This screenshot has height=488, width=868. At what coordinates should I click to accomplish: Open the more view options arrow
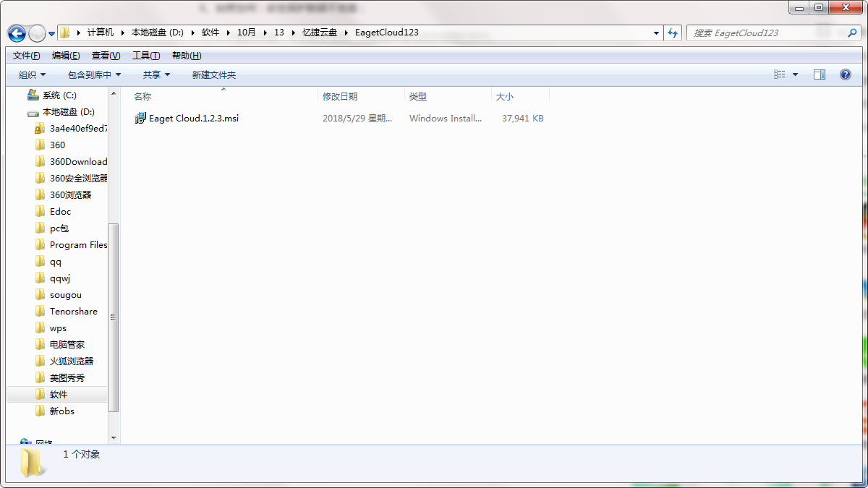pyautogui.click(x=796, y=74)
